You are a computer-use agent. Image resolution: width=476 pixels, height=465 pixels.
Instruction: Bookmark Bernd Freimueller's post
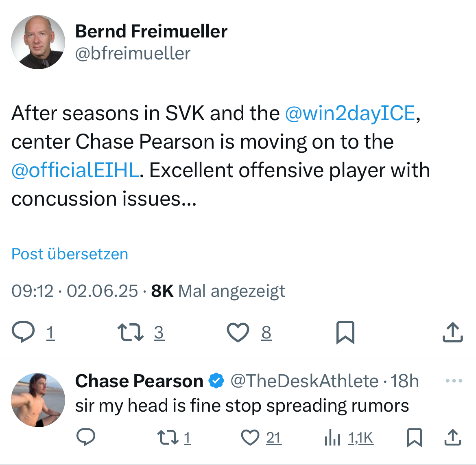(345, 332)
